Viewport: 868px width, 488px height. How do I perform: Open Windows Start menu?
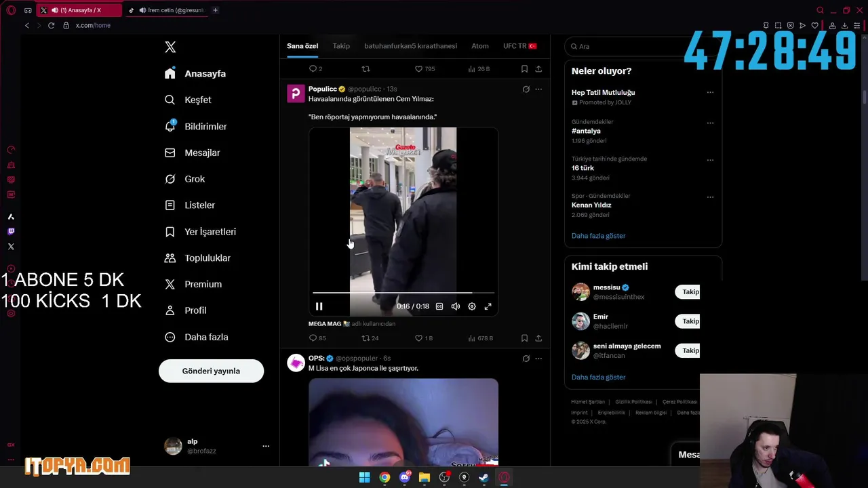(x=364, y=477)
